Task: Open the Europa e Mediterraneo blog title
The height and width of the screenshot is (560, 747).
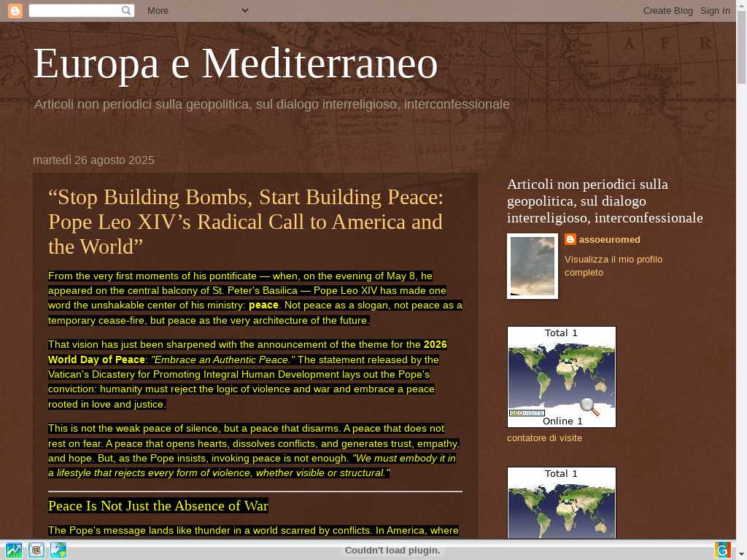Action: point(236,63)
